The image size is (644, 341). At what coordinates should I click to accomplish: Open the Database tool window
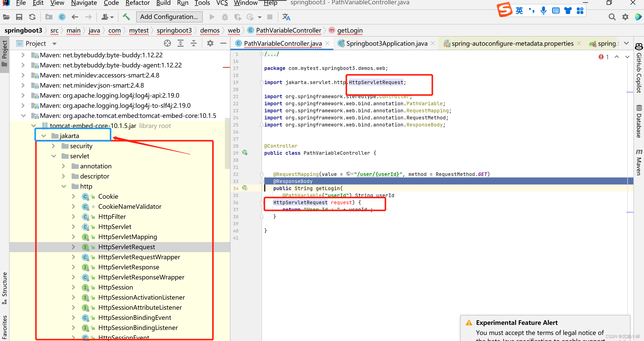coord(639,121)
